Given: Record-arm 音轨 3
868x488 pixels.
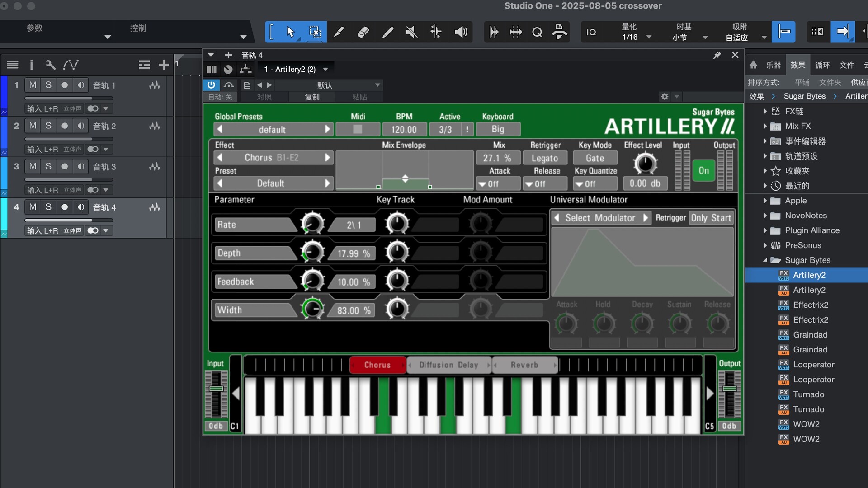Looking at the screenshot, I should click(65, 166).
